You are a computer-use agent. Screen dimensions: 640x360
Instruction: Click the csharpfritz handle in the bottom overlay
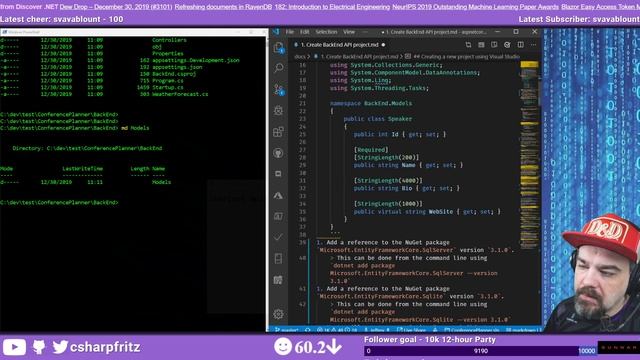(105, 347)
